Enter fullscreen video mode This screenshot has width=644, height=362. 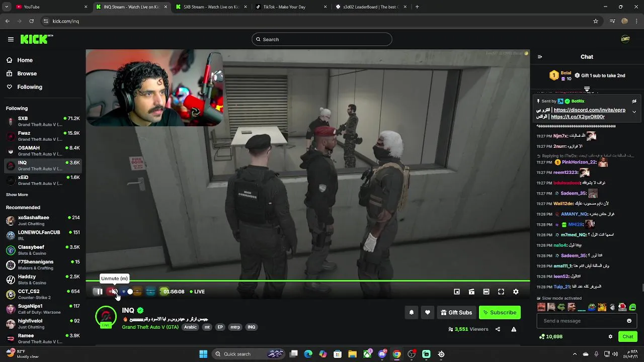501,292
